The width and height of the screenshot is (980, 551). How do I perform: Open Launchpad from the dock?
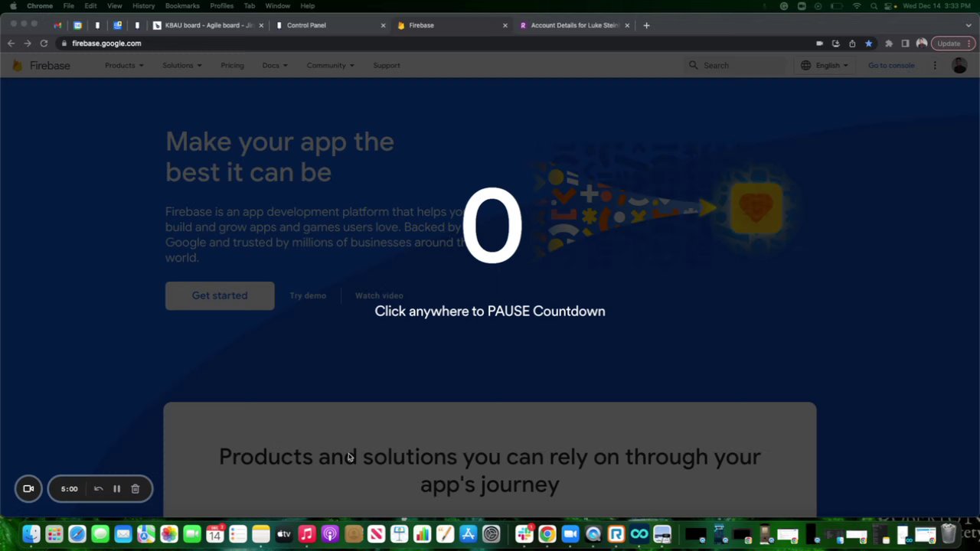tap(54, 533)
